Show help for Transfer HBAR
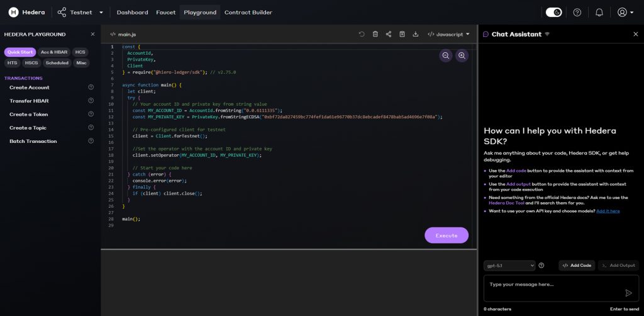This screenshot has width=644, height=316. [x=91, y=100]
